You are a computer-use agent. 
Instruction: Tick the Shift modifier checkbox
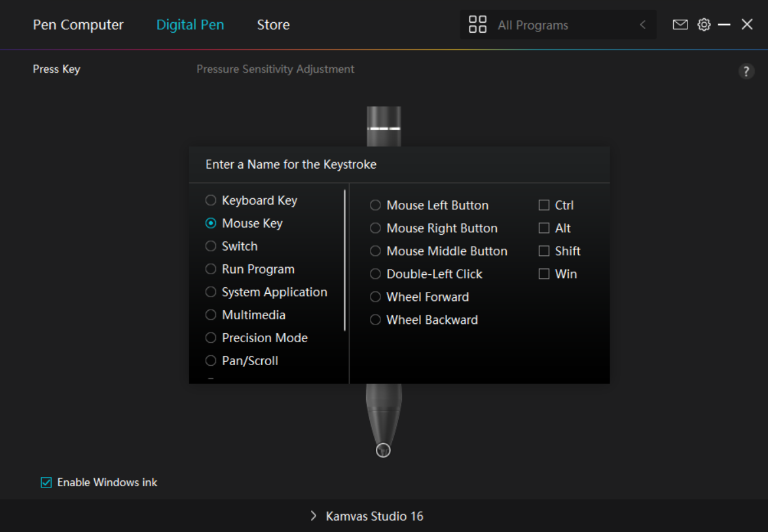click(x=544, y=251)
